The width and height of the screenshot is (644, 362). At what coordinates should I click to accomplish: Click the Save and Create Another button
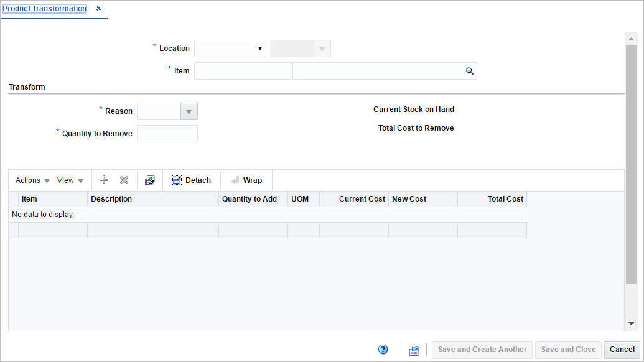[x=482, y=350]
